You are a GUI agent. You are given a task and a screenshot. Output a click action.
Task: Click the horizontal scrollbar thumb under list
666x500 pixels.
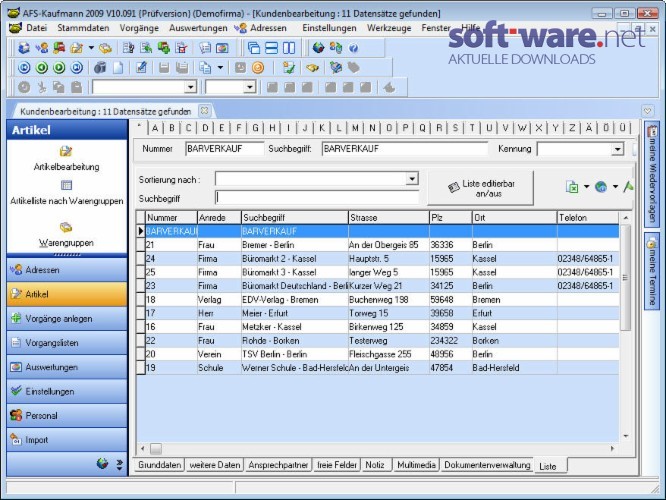pyautogui.click(x=156, y=449)
